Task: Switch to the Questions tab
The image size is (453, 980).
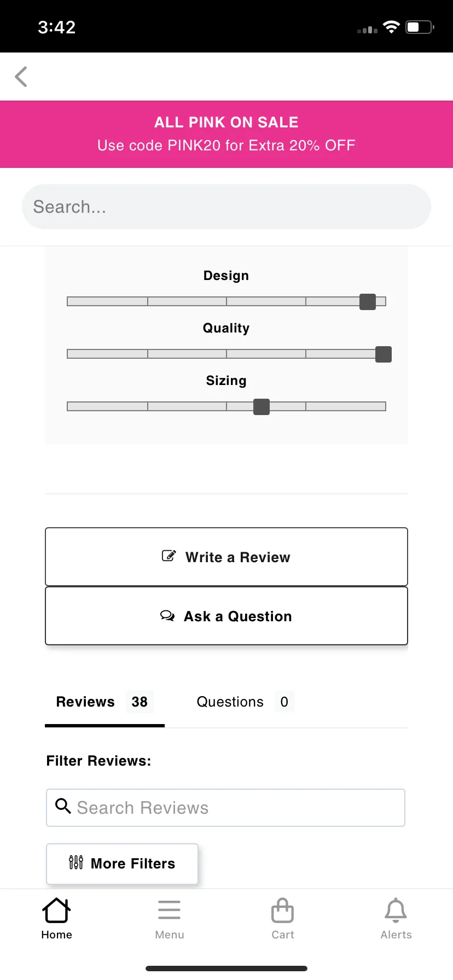Action: point(245,702)
